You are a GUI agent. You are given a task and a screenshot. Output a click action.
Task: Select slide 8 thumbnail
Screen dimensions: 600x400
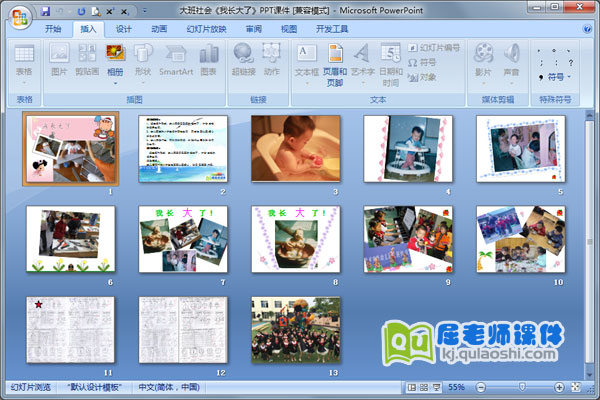[x=295, y=239]
